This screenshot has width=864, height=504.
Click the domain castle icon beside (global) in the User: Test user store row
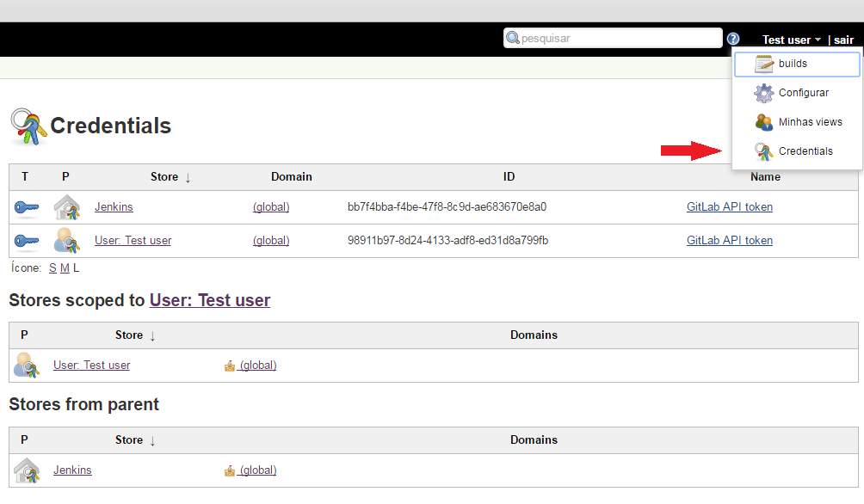pyautogui.click(x=230, y=366)
